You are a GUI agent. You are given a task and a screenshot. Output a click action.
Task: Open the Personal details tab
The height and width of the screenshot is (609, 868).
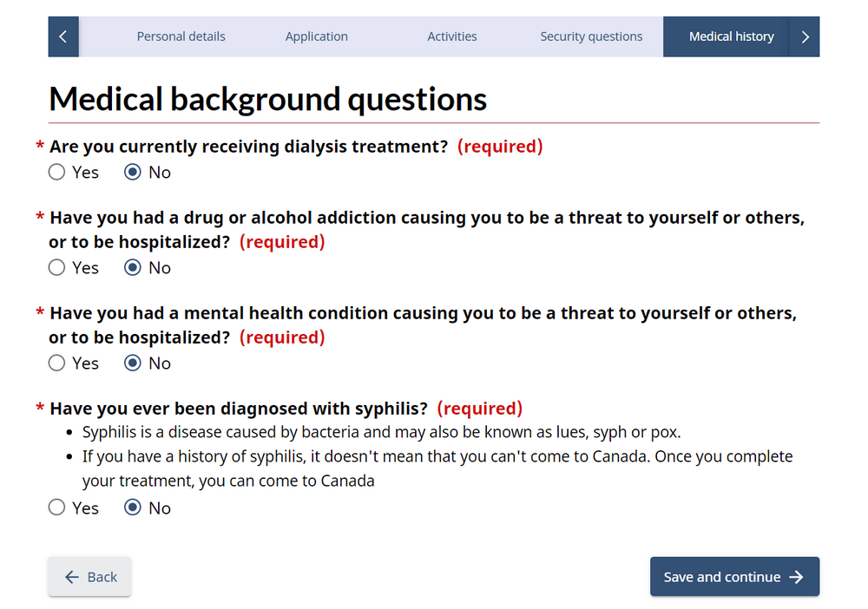coord(181,36)
